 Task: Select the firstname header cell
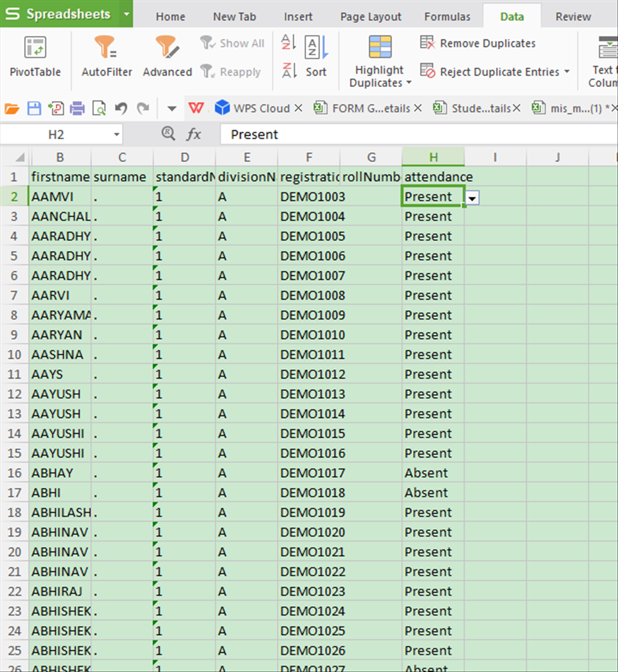pyautogui.click(x=60, y=177)
